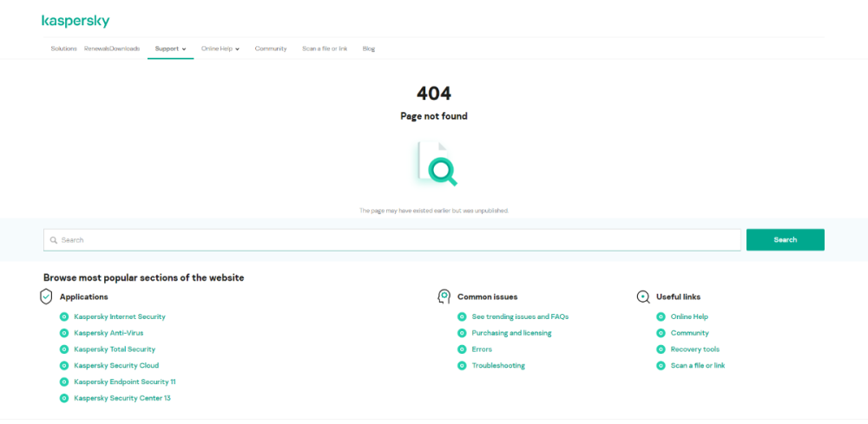Click bullet icon beside Community link in Useful links
This screenshot has width=868, height=424.
[661, 333]
